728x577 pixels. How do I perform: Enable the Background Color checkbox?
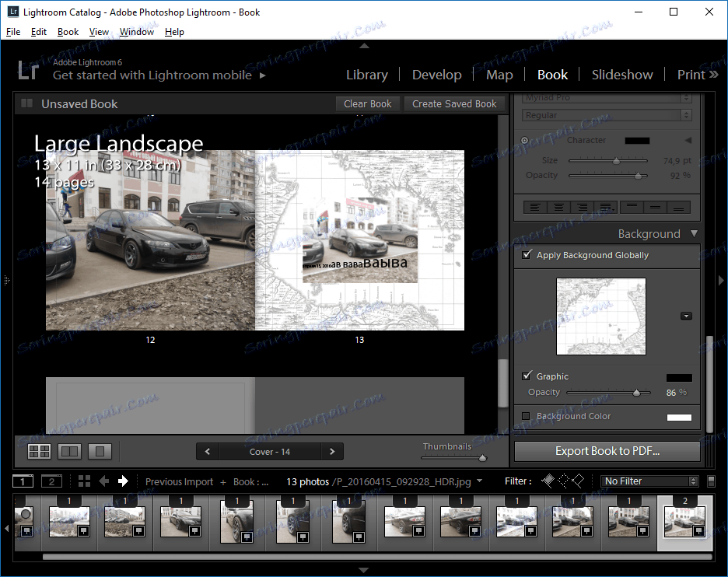(x=527, y=416)
